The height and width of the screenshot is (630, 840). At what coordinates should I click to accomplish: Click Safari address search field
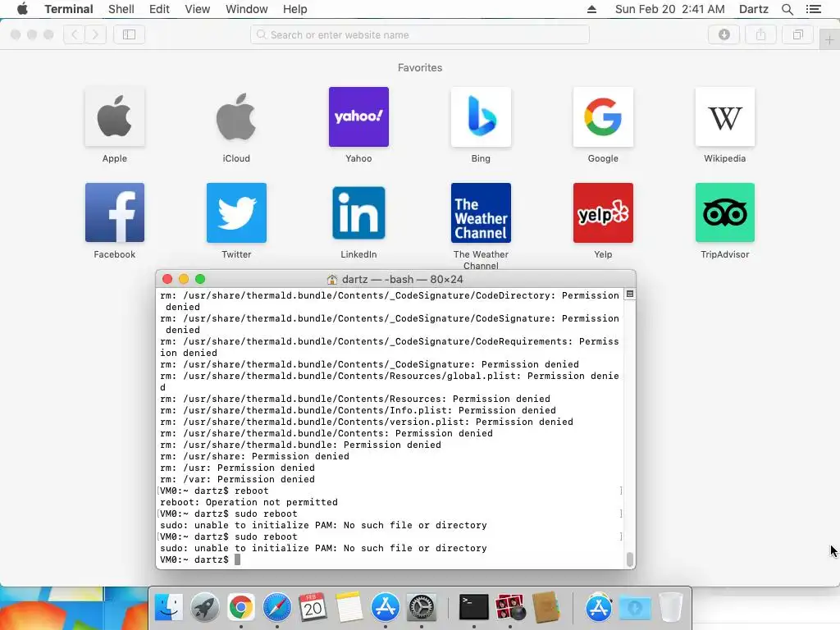click(420, 34)
